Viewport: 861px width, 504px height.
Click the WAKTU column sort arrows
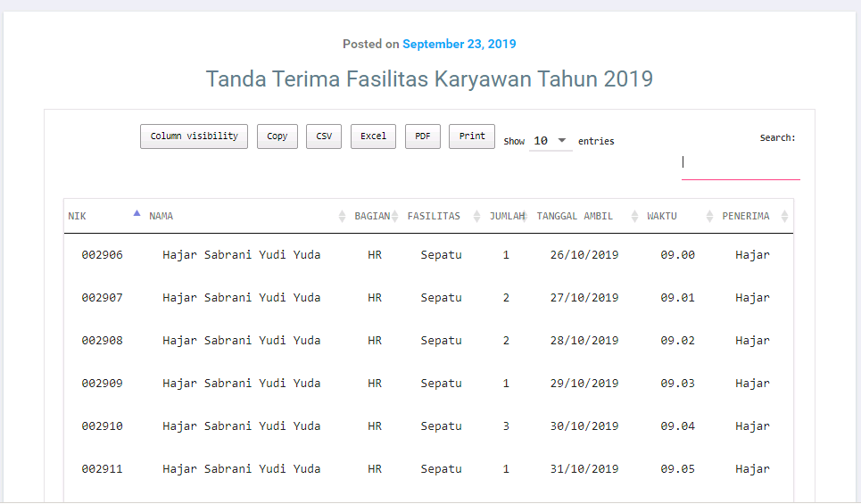pyautogui.click(x=709, y=217)
